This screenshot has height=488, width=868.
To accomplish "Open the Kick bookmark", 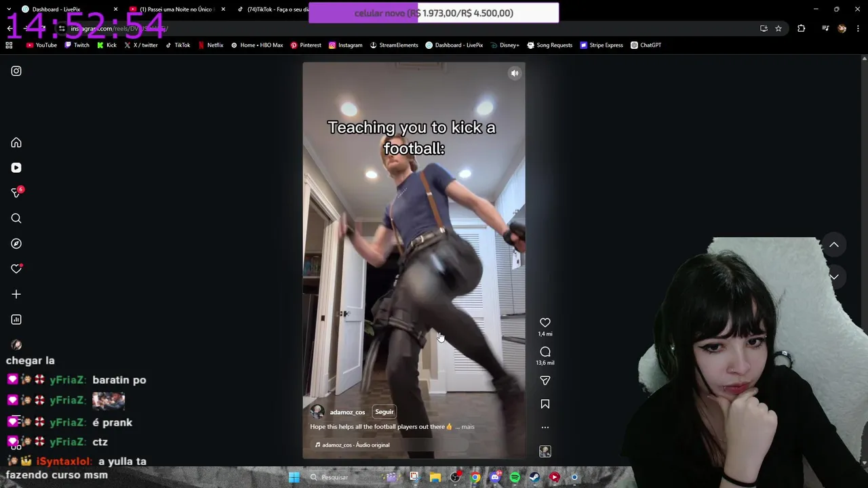I will (106, 45).
